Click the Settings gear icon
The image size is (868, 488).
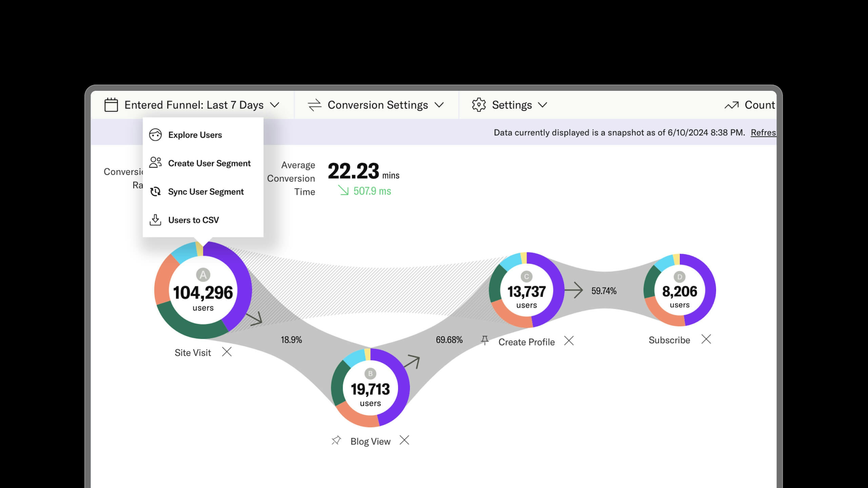[479, 105]
